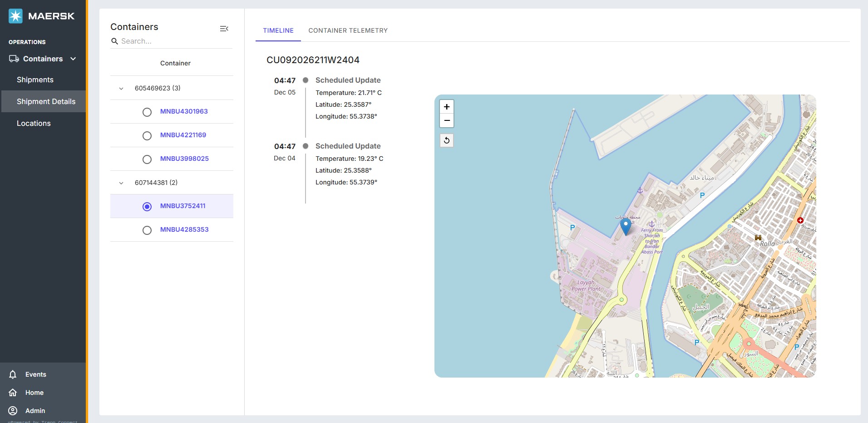Screen dimensions: 868x423
Task: Click the Dec 05 Scheduled Update title
Action: [x=348, y=80]
